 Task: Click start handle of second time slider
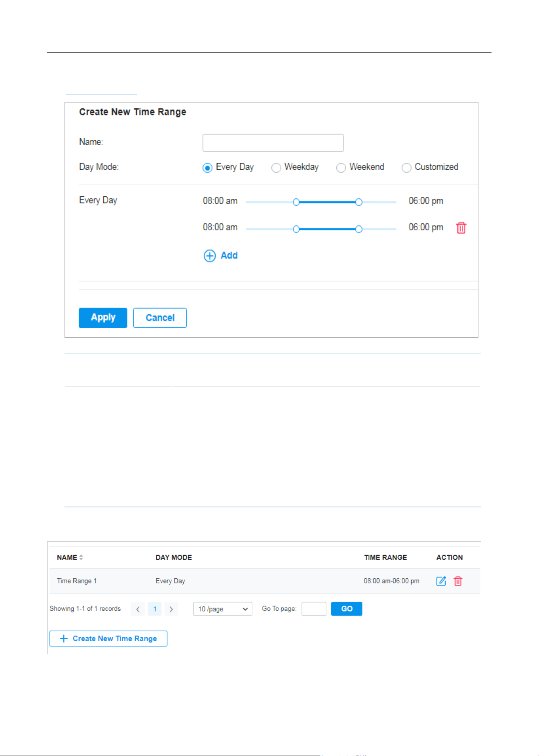coord(296,229)
